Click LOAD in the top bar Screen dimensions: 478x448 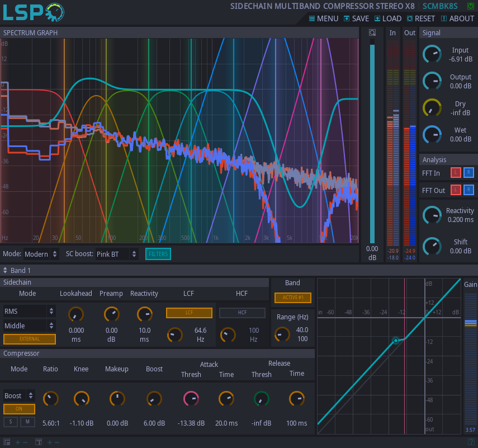pos(388,18)
